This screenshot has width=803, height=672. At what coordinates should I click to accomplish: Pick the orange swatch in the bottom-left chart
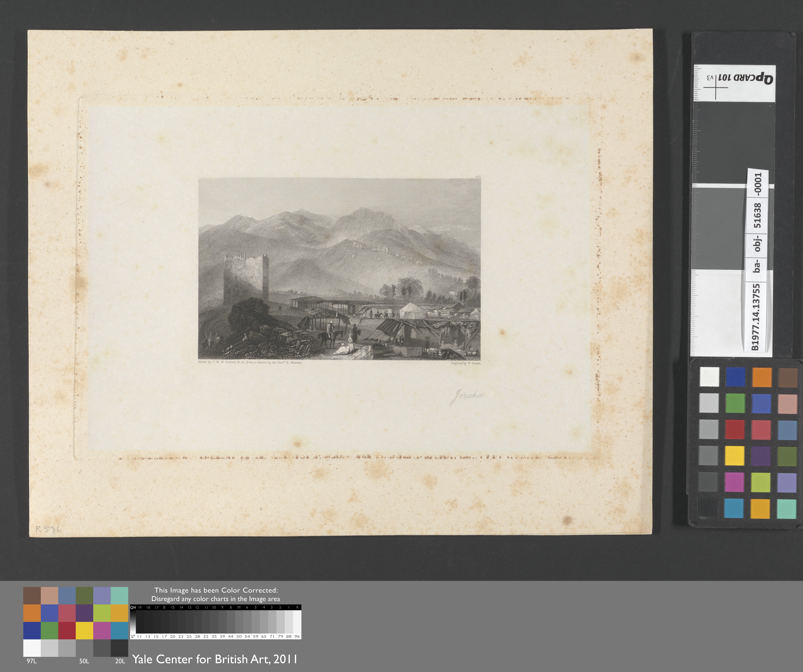point(32,613)
